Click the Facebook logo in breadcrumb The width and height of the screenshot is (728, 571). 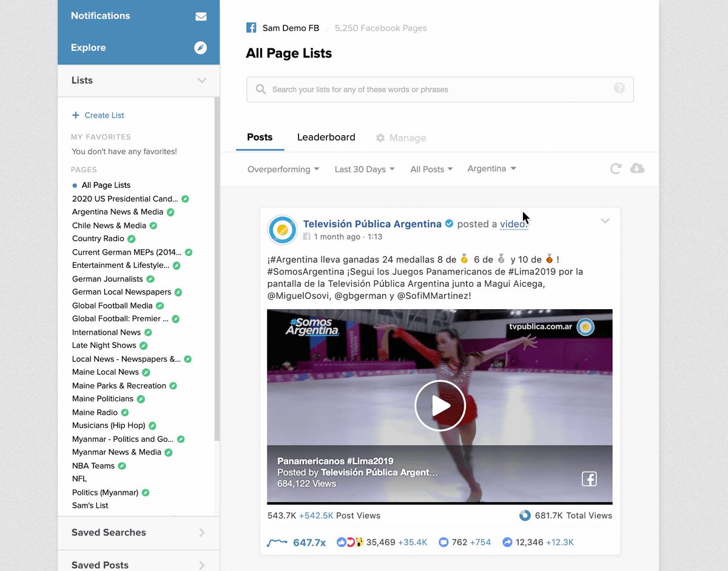[251, 28]
